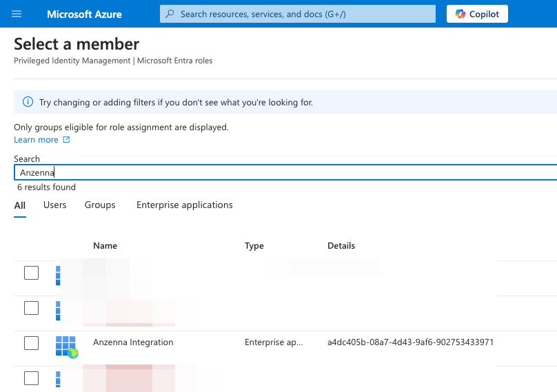Tick the Anzenna Integration checkbox
Screen dimensions: 557x392
click(31, 342)
